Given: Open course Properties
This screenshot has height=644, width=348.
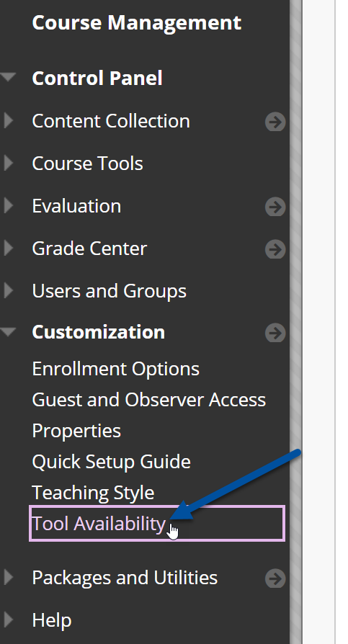Looking at the screenshot, I should pos(76,431).
